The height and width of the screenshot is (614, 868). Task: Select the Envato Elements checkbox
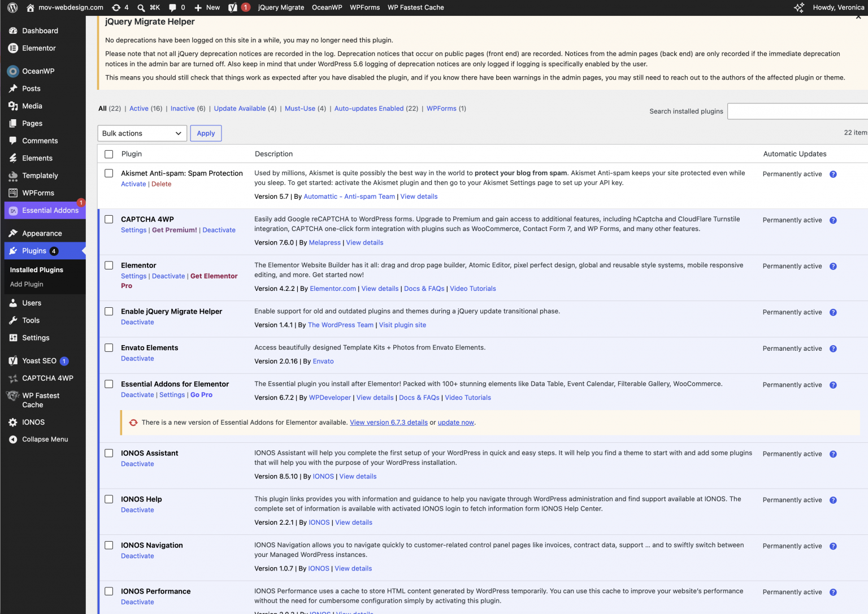[109, 348]
